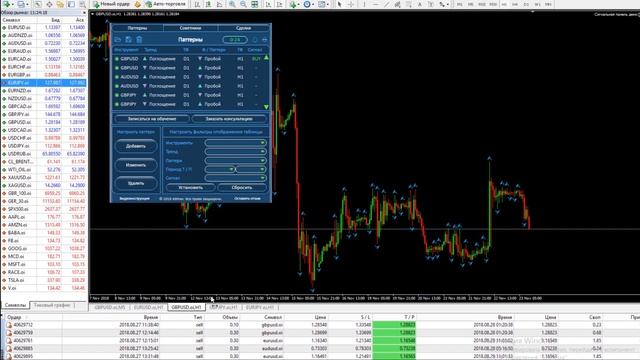Open the Инструменты filter dropdown
The width and height of the screenshot is (640, 360).
[236, 143]
